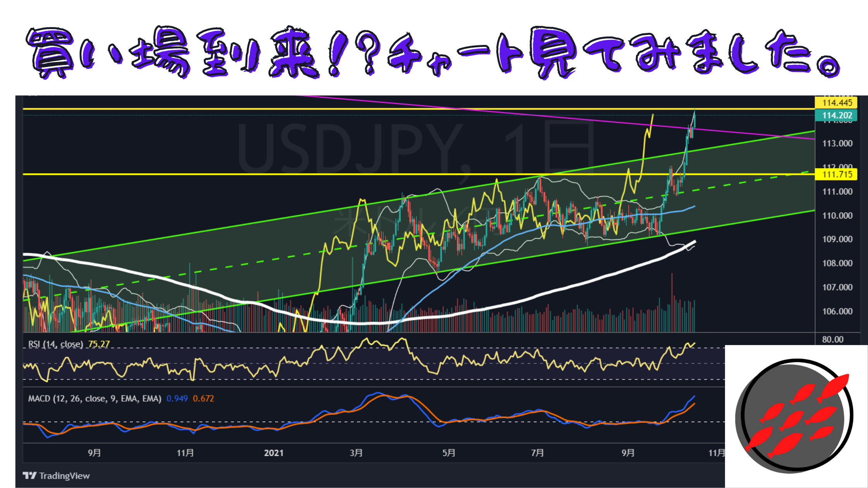
Task: Open the RSI (14, close) indicator legend
Action: click(55, 344)
